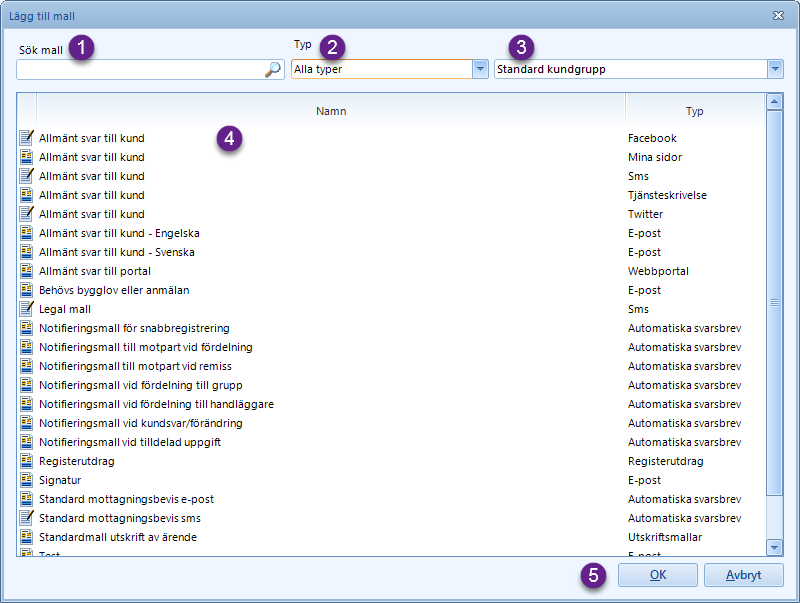Highlight 'Notifieringsmall vid kundsvar/förändring' name
Screen dimensions: 800x603
141,423
